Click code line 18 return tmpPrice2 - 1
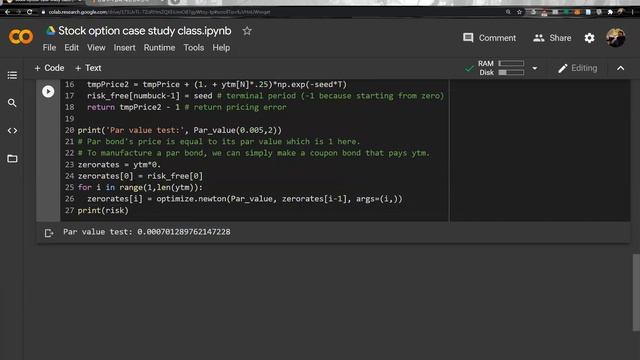 point(187,107)
